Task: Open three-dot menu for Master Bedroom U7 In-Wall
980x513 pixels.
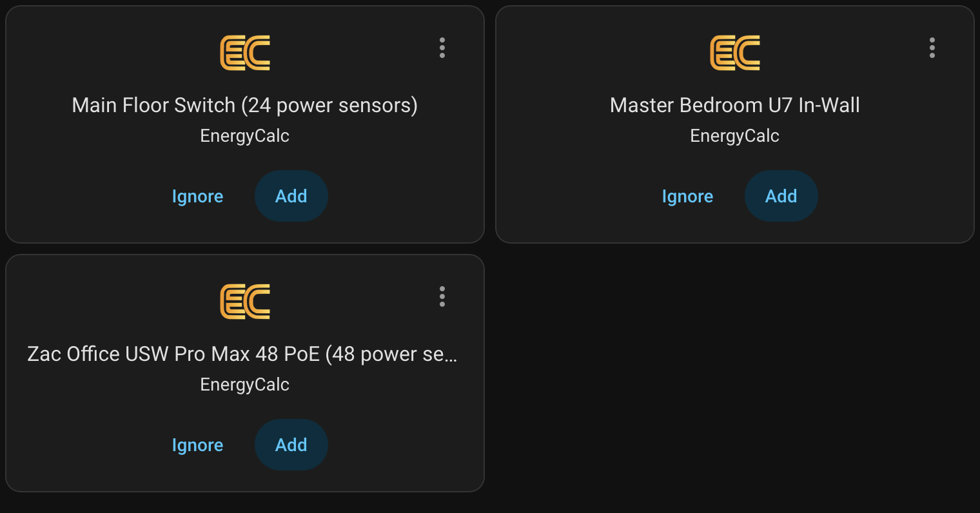Action: coord(932,48)
